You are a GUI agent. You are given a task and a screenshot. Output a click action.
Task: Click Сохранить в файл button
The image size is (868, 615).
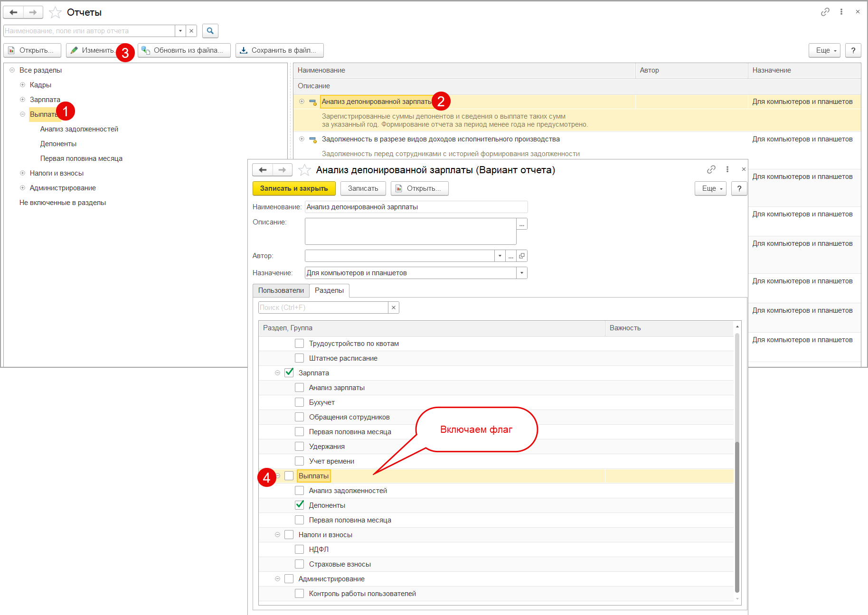[279, 50]
